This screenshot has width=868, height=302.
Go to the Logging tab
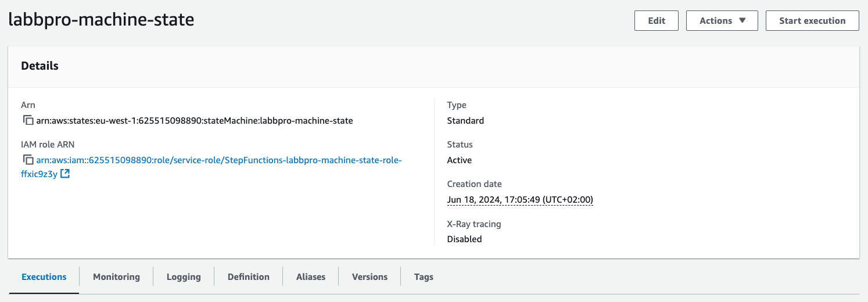coord(184,276)
